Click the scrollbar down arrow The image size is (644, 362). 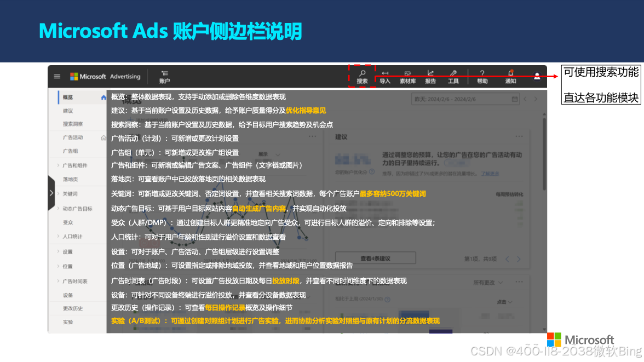(x=544, y=330)
